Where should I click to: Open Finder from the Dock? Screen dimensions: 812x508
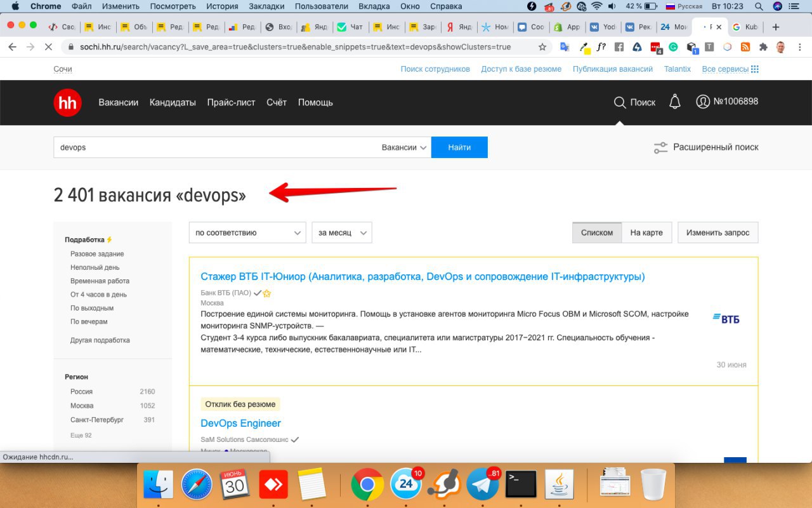[x=159, y=485]
